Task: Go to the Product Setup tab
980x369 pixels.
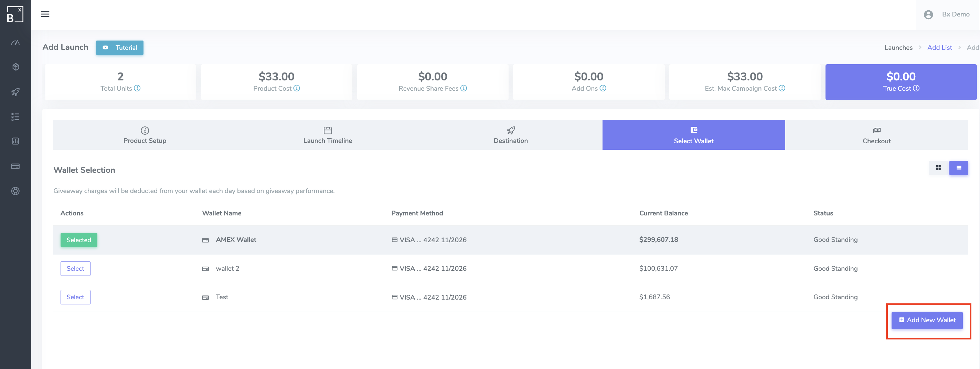Action: point(145,135)
